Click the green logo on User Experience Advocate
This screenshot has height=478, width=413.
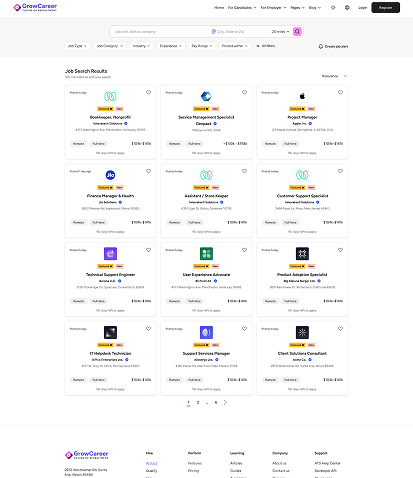206,254
